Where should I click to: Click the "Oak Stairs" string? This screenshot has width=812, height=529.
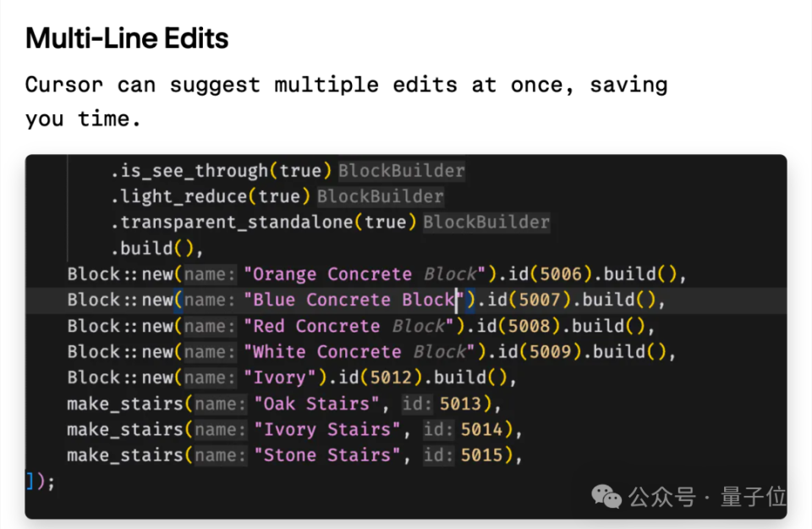tap(317, 404)
